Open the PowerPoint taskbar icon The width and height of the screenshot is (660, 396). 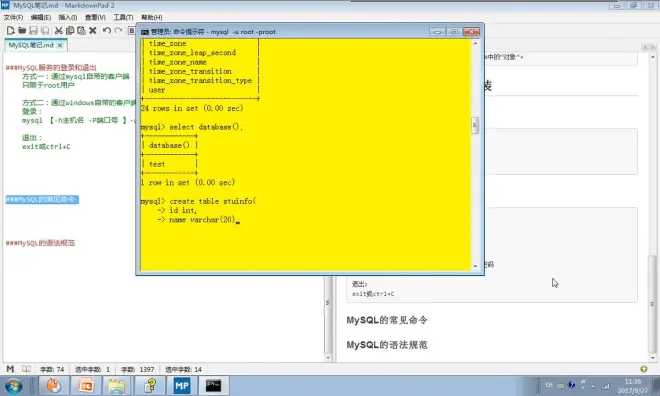click(x=85, y=385)
